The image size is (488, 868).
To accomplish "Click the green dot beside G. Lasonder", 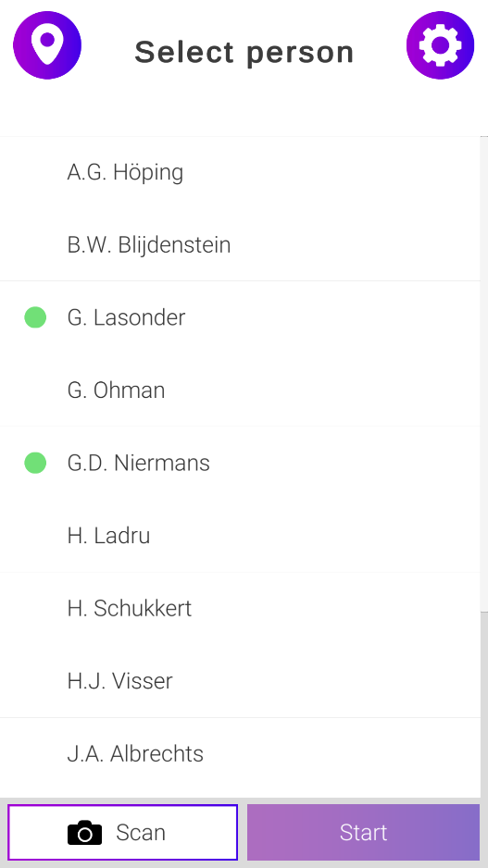I will [x=35, y=317].
